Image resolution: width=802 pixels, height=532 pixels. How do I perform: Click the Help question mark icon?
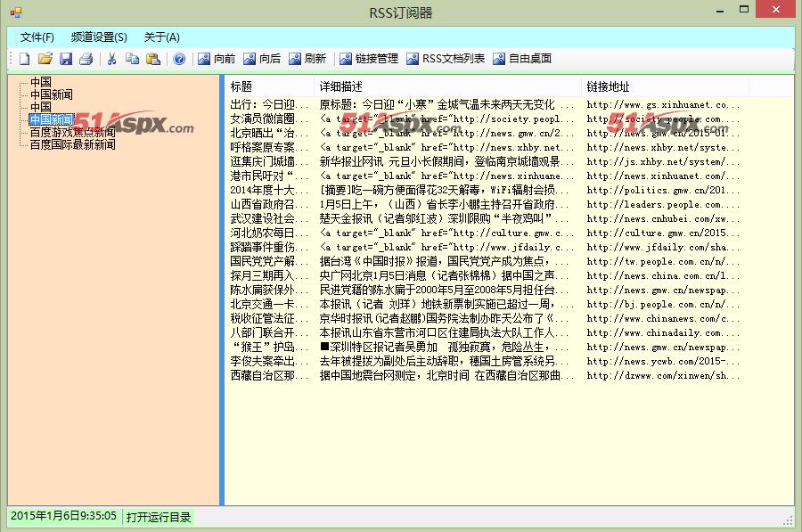pos(179,59)
